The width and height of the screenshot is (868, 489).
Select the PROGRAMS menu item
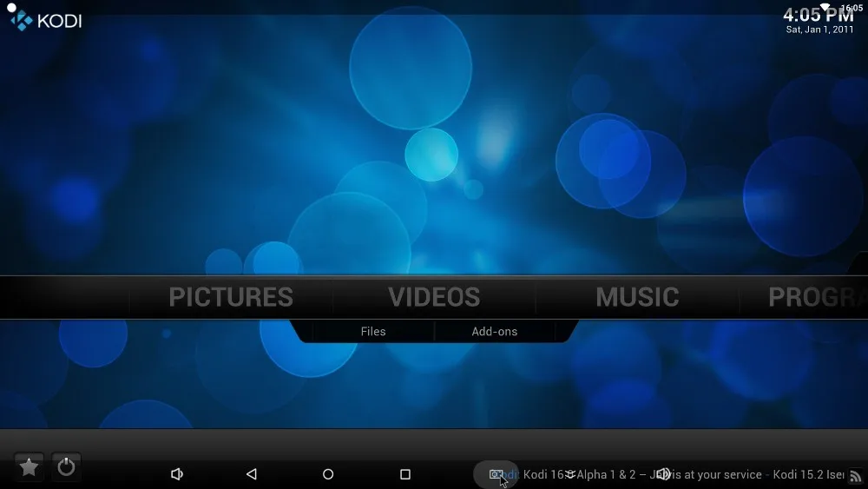pos(818,297)
